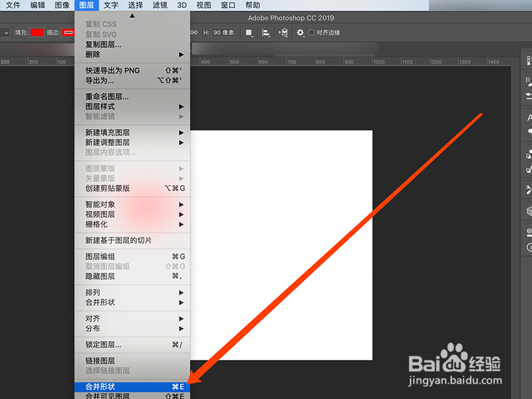
Task: Open the path alignment icon in options bar
Action: pyautogui.click(x=266, y=33)
